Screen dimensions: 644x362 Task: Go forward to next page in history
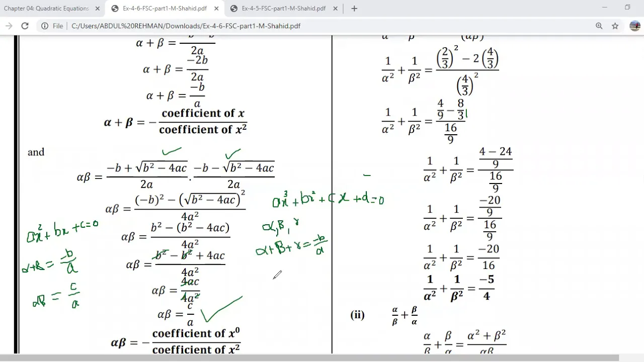pyautogui.click(x=9, y=26)
